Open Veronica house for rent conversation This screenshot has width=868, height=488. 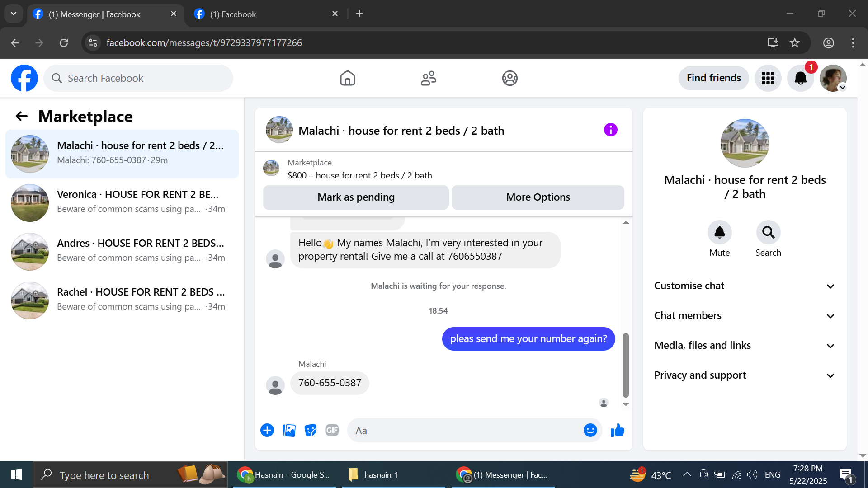coord(122,202)
